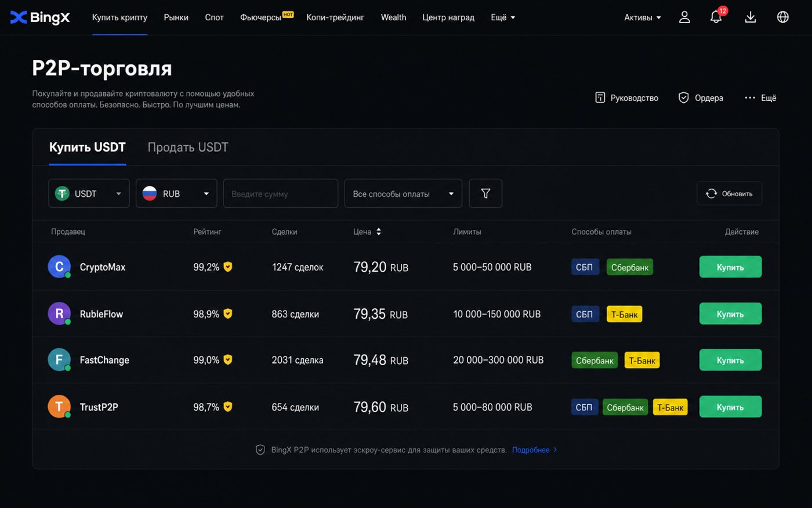Image resolution: width=812 pixels, height=508 pixels.
Task: Click RubleFlow avatar icon
Action: [59, 314]
